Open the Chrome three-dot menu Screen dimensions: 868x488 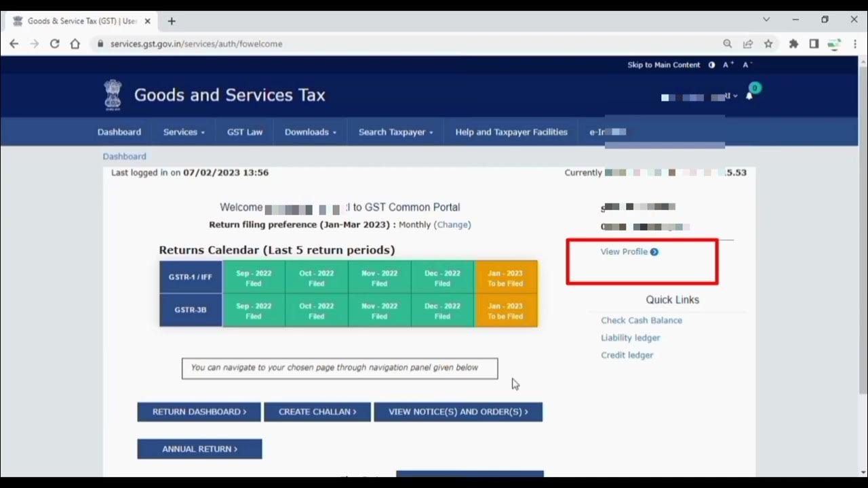(x=855, y=43)
